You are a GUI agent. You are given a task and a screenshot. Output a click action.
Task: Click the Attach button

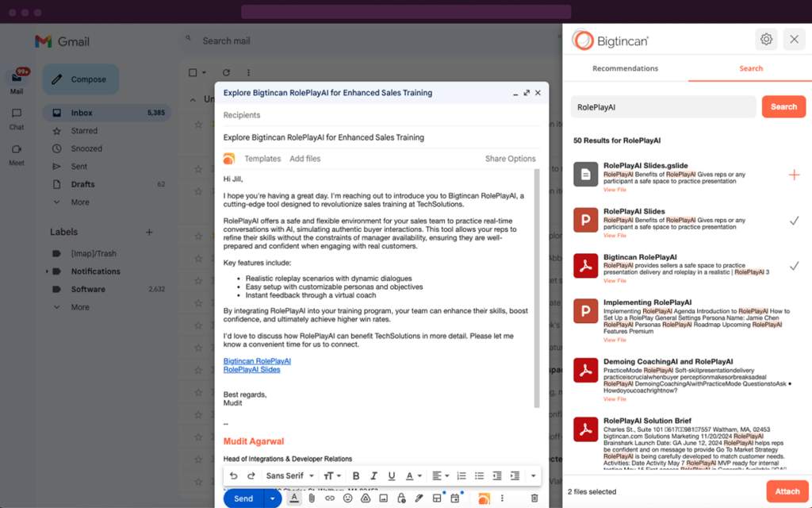point(787,491)
